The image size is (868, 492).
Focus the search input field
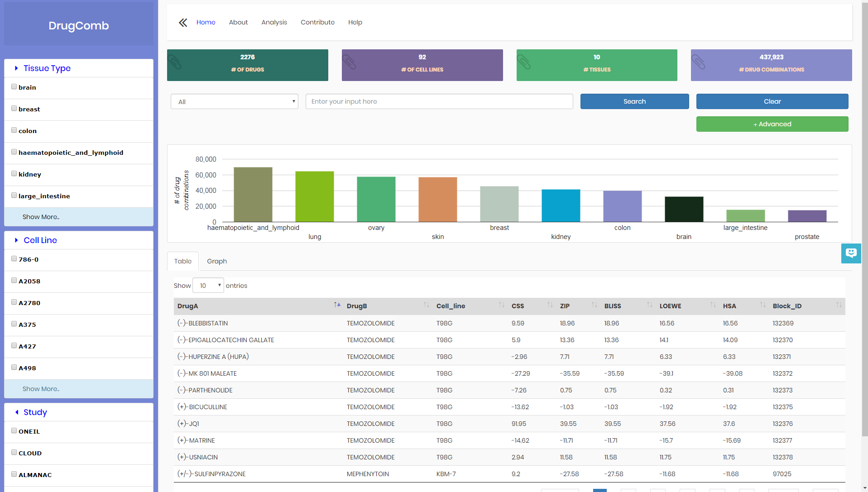pos(439,102)
